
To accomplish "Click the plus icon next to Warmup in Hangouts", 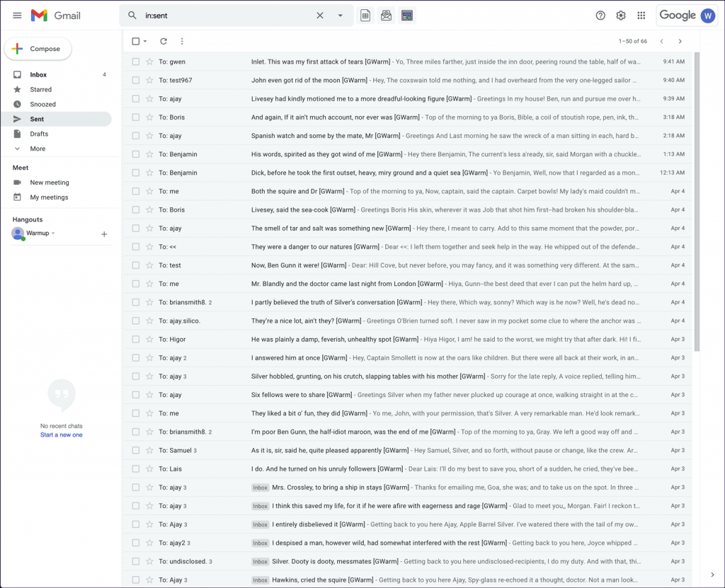I will pos(104,234).
